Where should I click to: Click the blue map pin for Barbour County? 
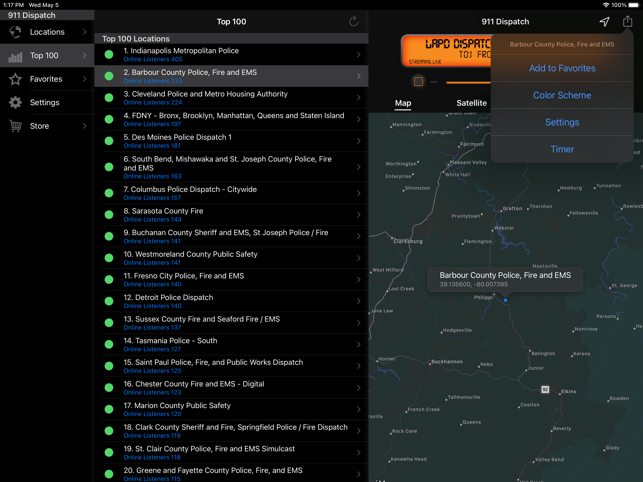point(505,300)
